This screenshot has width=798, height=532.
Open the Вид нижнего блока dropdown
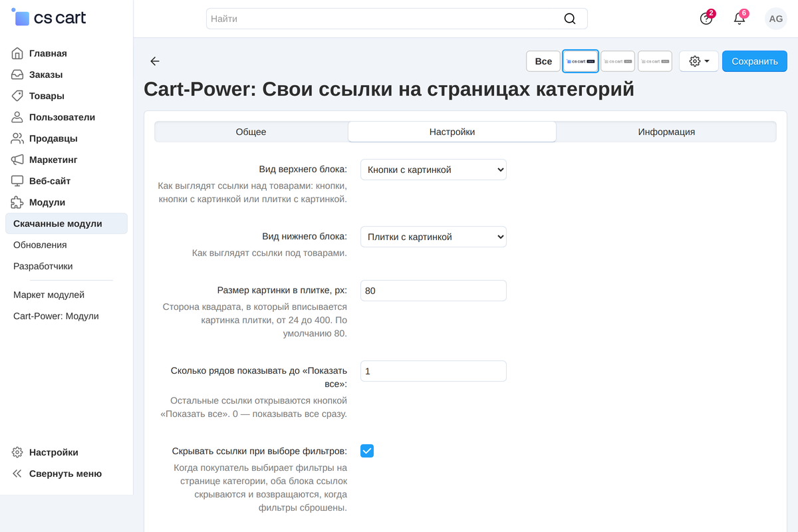pyautogui.click(x=434, y=237)
